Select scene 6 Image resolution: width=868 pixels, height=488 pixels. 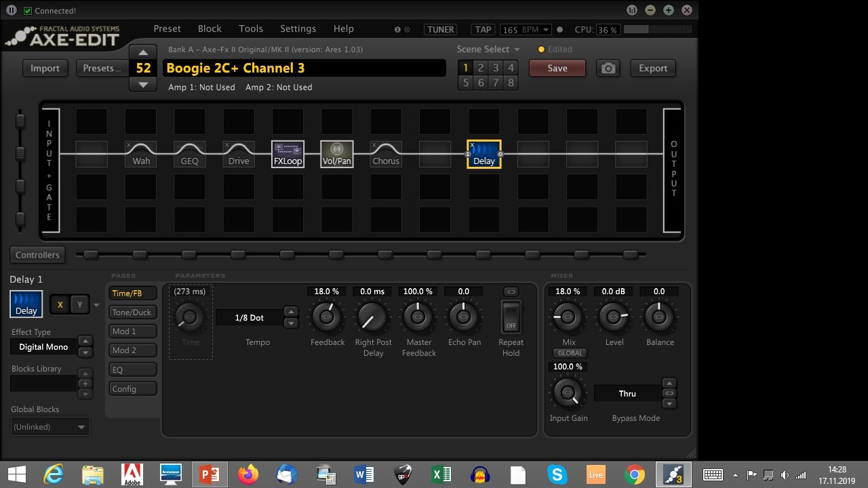coord(481,83)
